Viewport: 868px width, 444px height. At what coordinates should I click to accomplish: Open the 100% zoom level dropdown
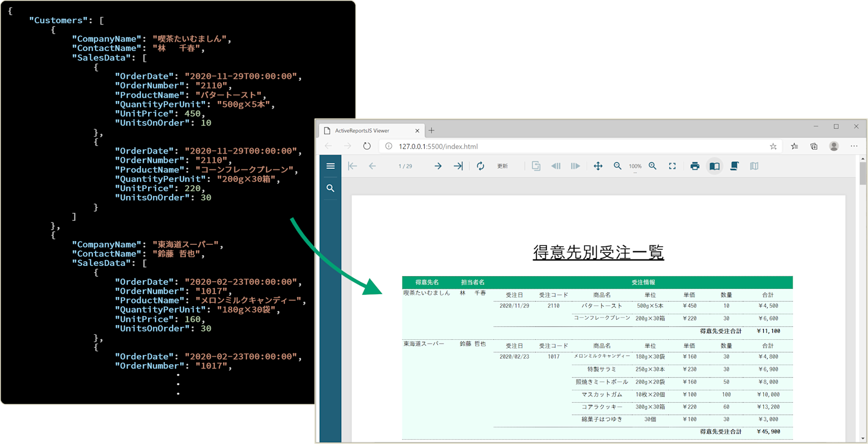click(x=635, y=167)
